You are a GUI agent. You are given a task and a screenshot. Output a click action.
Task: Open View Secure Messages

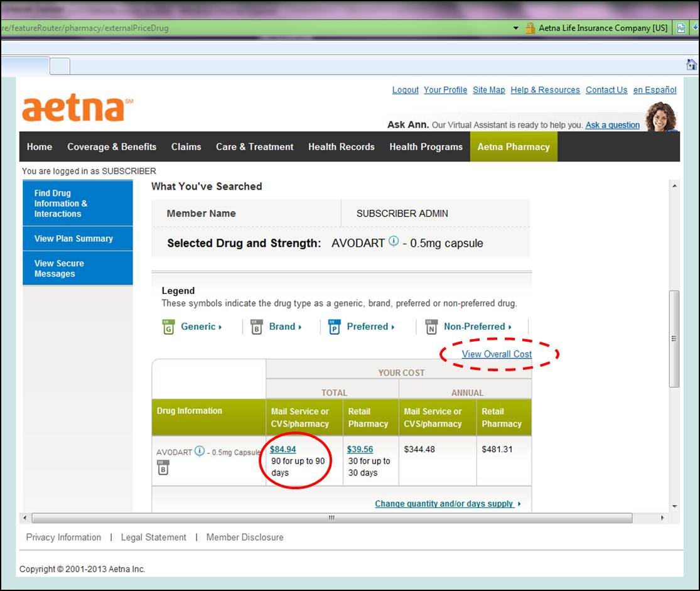tap(78, 268)
